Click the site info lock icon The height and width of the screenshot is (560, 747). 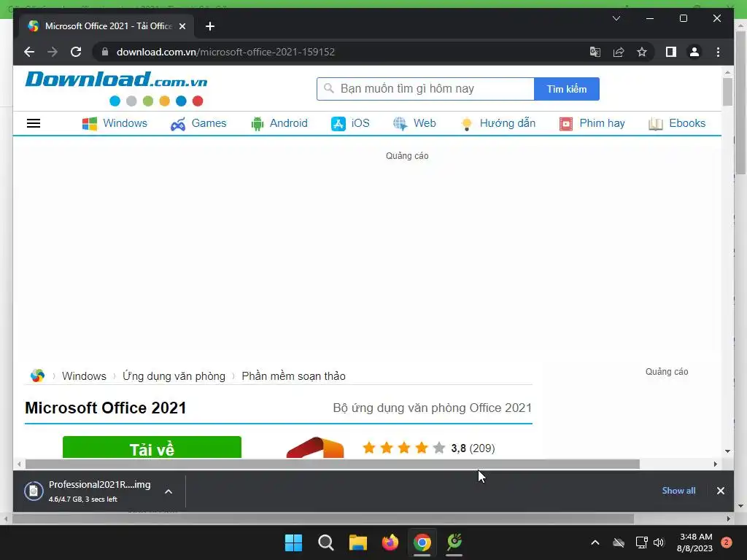pos(105,52)
